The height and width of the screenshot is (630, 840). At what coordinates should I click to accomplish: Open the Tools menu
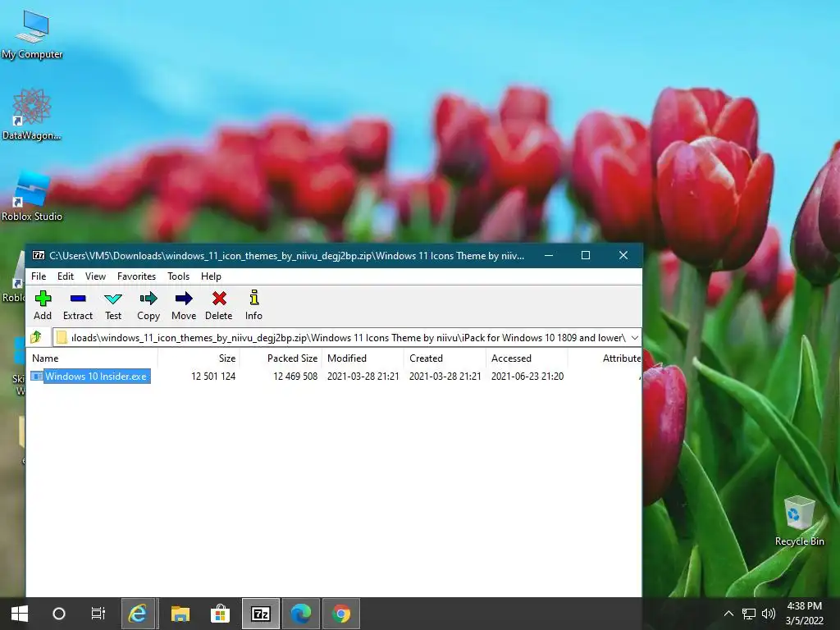[178, 276]
